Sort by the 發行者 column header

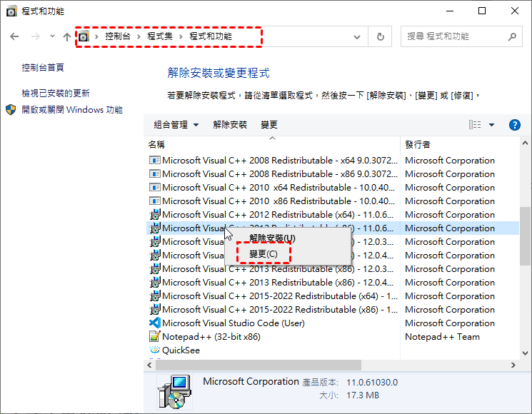418,145
